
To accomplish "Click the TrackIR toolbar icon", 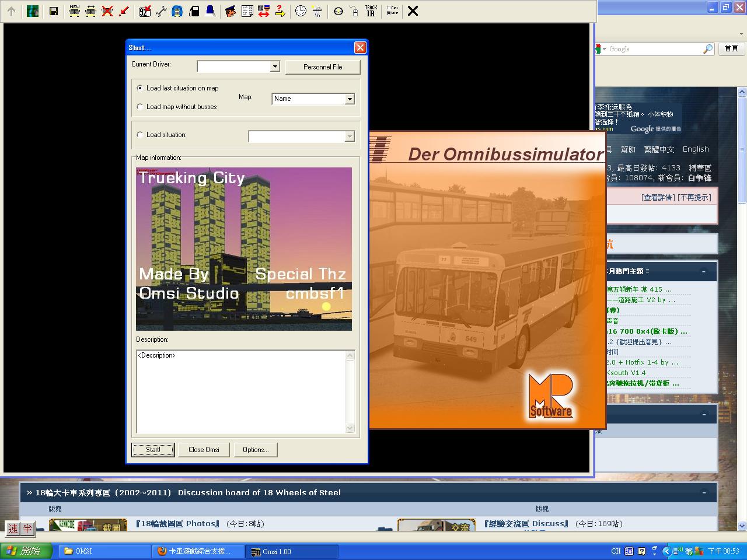I will click(x=371, y=11).
